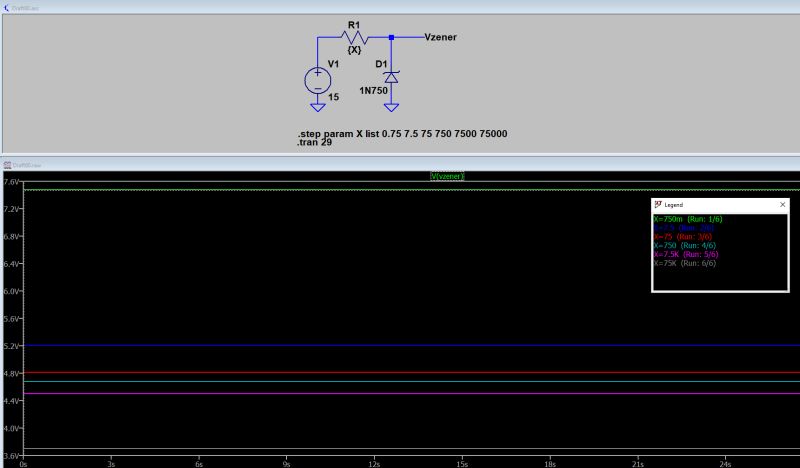Select legend entry Run 2/6 in blue
Viewport: 800px width, 468px height.
pyautogui.click(x=684, y=228)
